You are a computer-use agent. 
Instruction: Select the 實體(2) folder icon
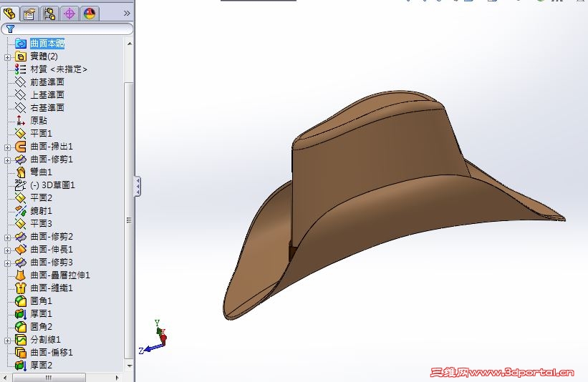(x=20, y=57)
